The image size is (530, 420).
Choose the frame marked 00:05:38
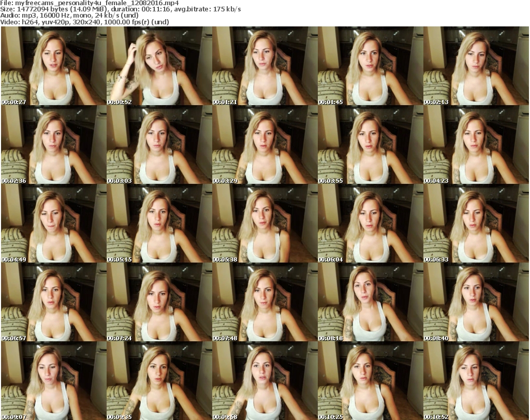point(264,224)
